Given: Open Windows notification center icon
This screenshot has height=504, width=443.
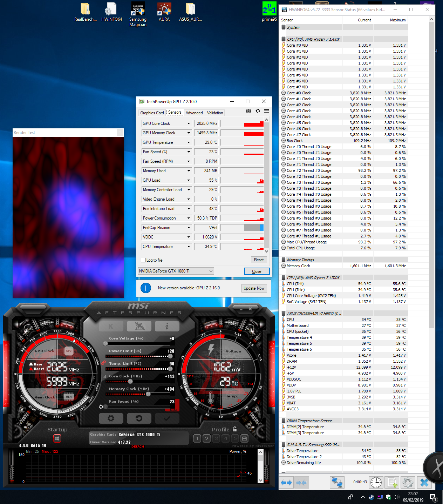Looking at the screenshot, I should click(432, 497).
